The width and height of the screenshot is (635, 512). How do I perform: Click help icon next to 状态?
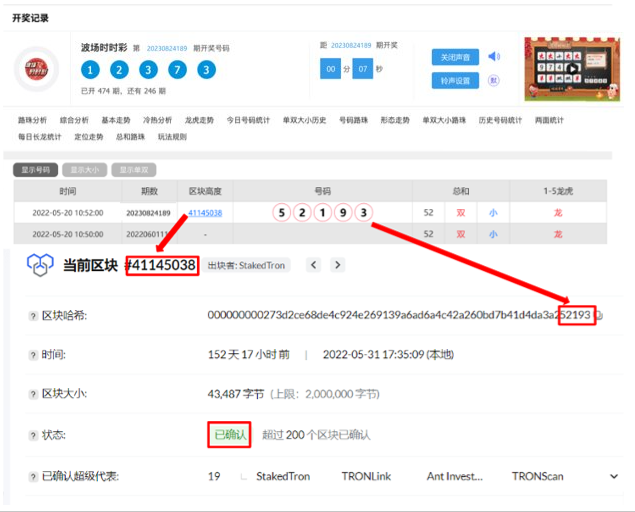point(32,435)
